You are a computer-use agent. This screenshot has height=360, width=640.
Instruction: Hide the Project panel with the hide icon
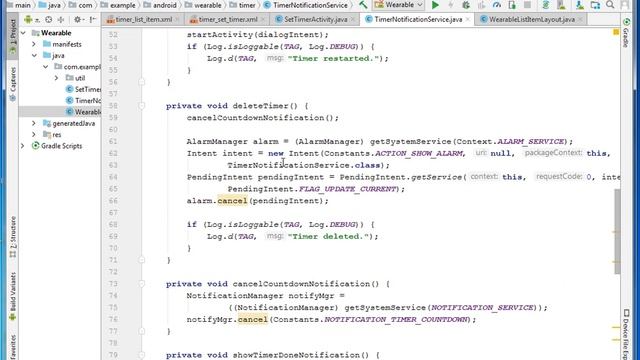pos(93,19)
